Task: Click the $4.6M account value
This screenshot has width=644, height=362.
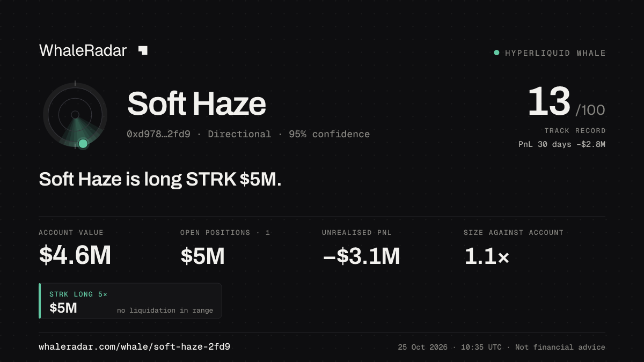Action: click(75, 255)
